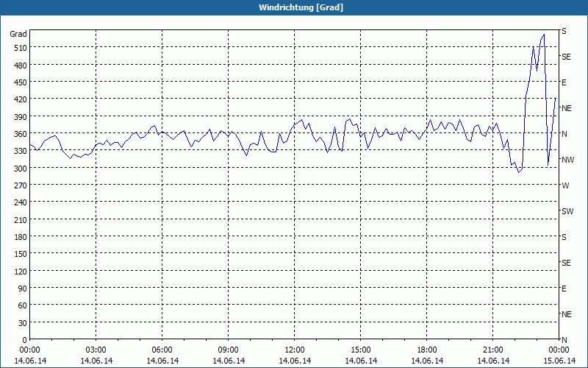588x368 pixels.
Task: Click the 480 degree axis value
Action: (x=21, y=66)
